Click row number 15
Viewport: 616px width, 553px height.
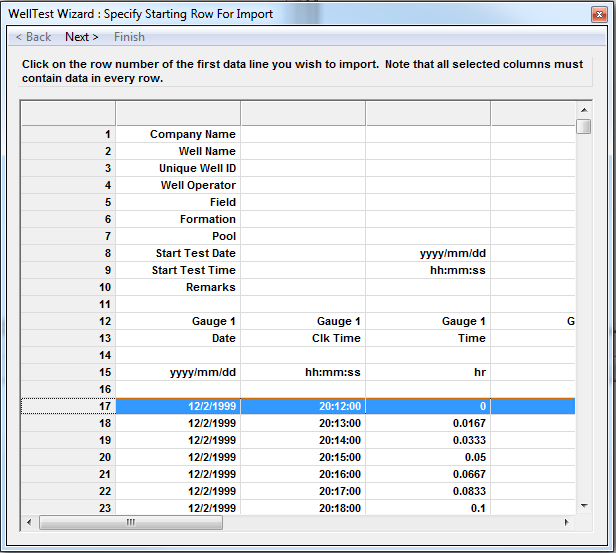[x=68, y=372]
